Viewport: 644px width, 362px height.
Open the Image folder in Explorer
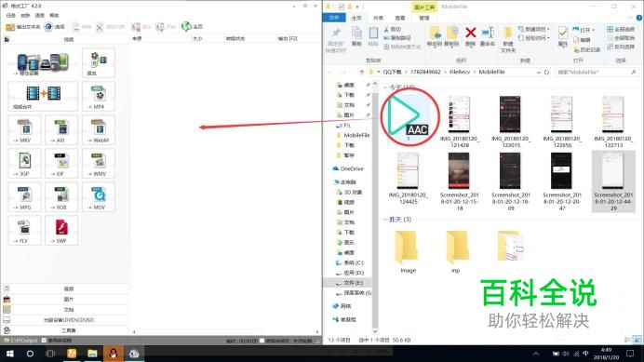(408, 251)
